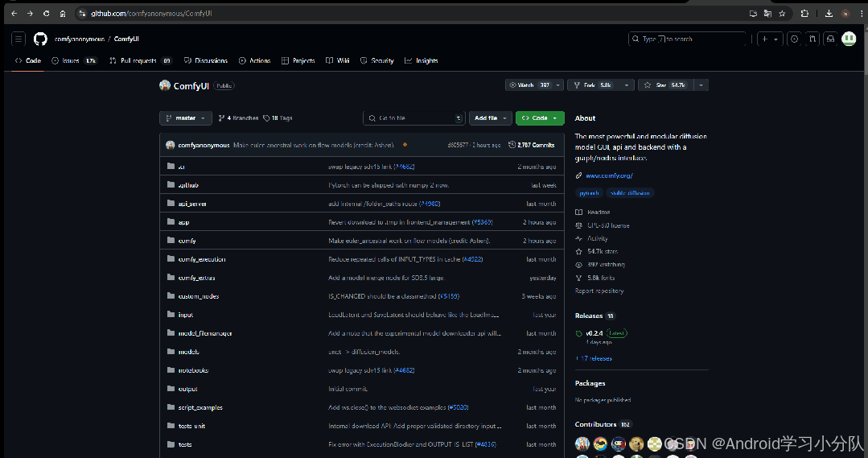This screenshot has width=868, height=458.
Task: Open the + 17 releases link
Action: point(594,359)
